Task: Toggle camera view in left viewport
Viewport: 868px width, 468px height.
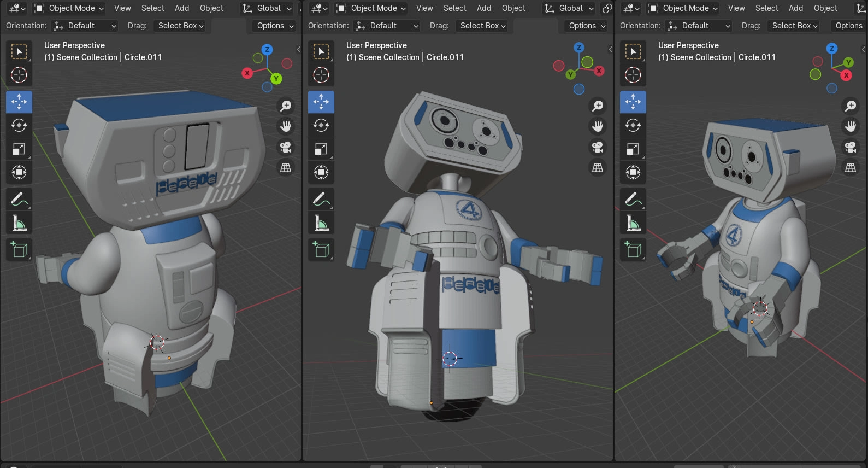Action: point(286,147)
